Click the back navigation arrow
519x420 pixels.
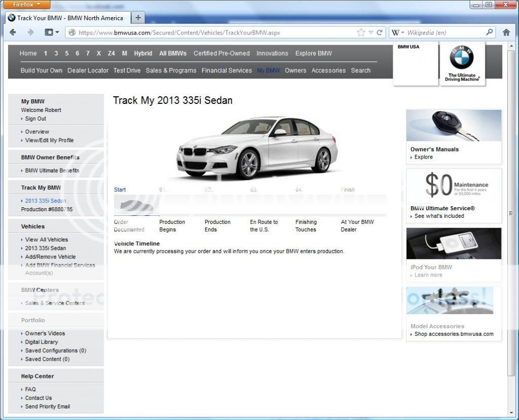(x=13, y=32)
